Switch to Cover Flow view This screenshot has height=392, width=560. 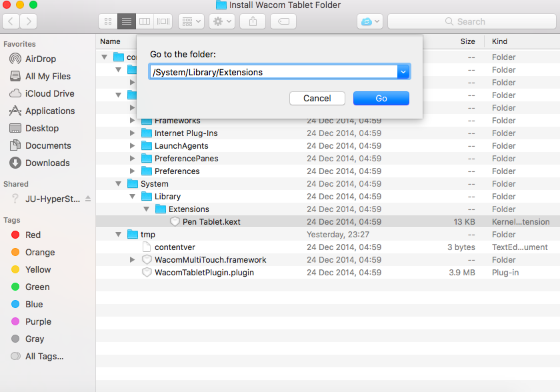click(x=163, y=21)
